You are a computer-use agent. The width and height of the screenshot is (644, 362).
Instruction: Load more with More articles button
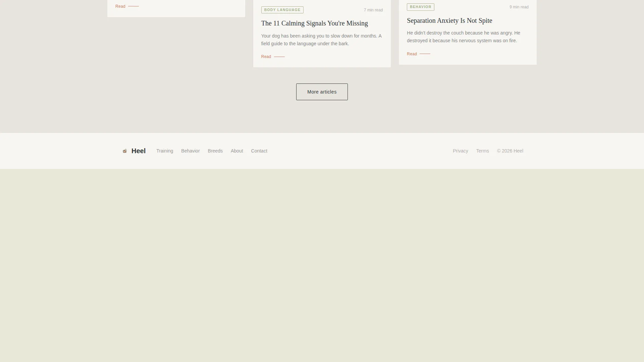point(322,92)
